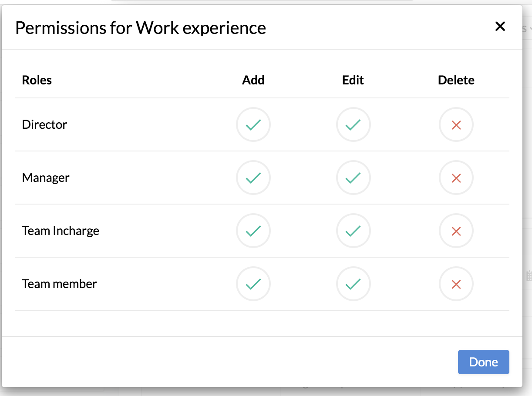Screen dimensions: 532x396
Task: Toggle Add permission for Manager
Action: tap(253, 178)
